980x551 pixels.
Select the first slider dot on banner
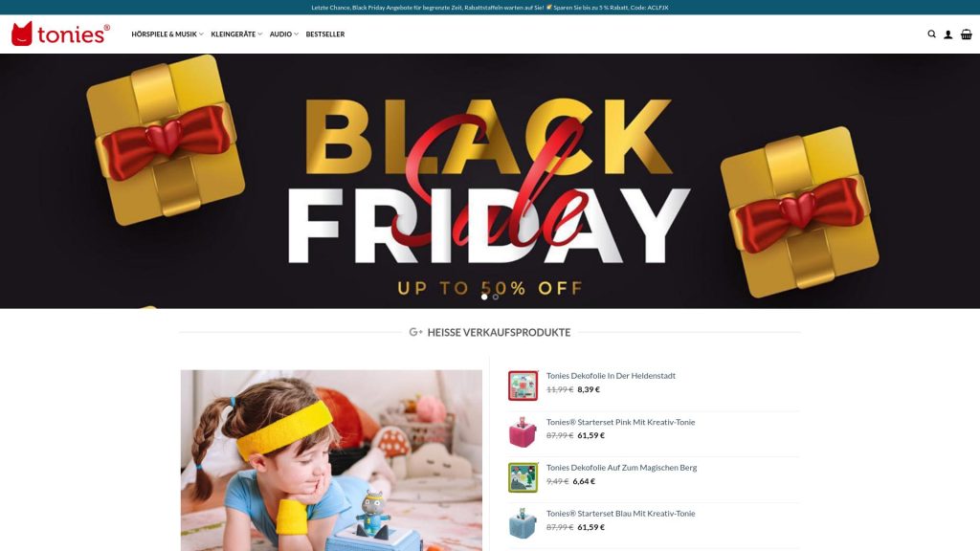[x=484, y=297]
